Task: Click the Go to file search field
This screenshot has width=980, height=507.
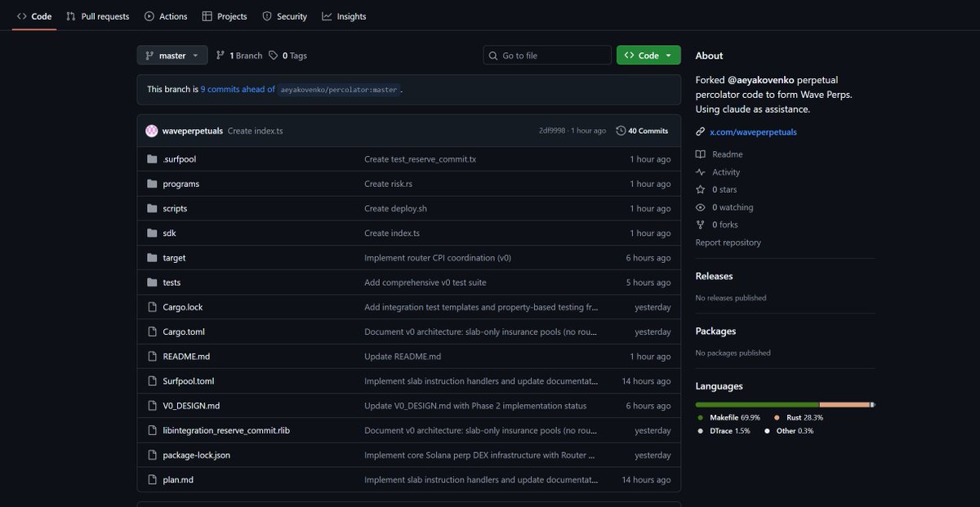Action: [x=547, y=56]
